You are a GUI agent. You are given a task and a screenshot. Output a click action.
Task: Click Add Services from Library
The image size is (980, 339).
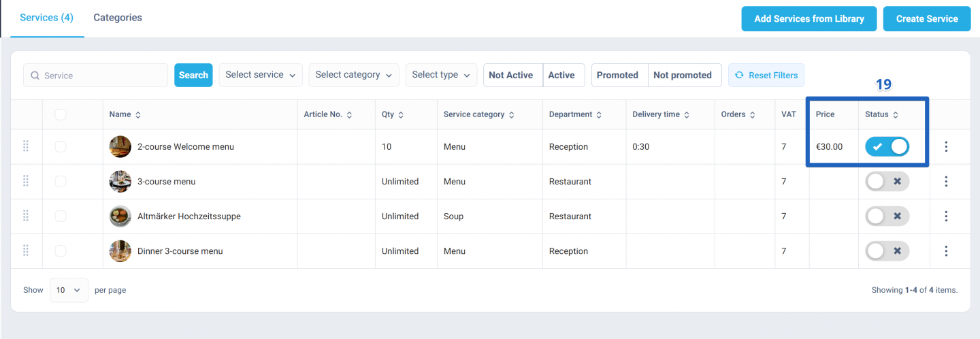tap(809, 18)
